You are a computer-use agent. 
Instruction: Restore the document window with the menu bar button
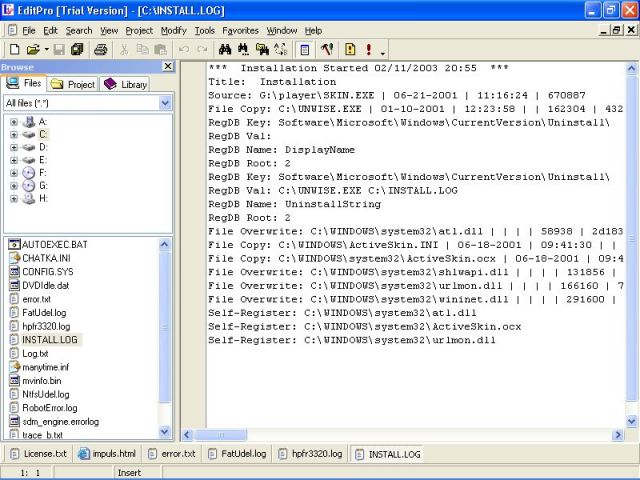(x=616, y=30)
